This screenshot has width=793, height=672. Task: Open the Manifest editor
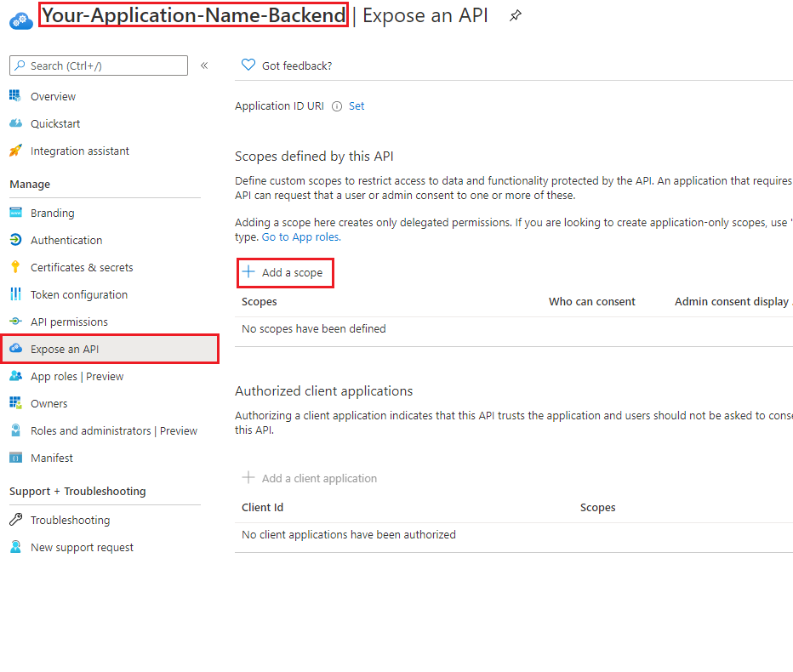point(52,458)
